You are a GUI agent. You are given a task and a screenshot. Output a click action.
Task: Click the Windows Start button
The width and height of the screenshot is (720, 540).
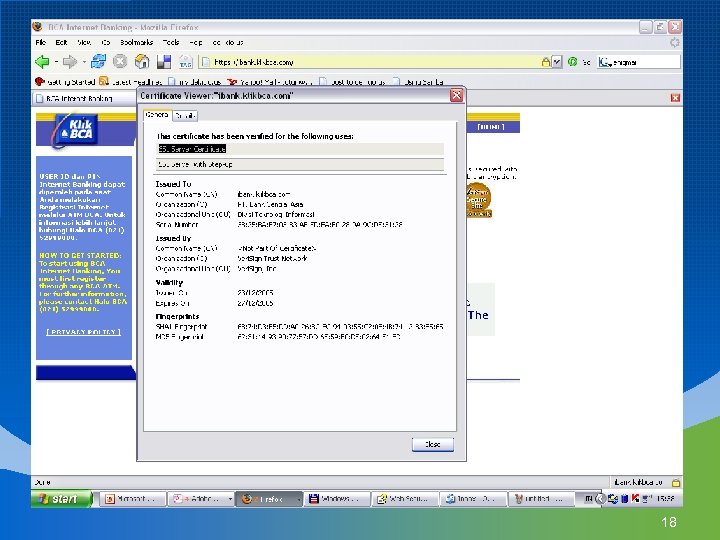tap(62, 499)
